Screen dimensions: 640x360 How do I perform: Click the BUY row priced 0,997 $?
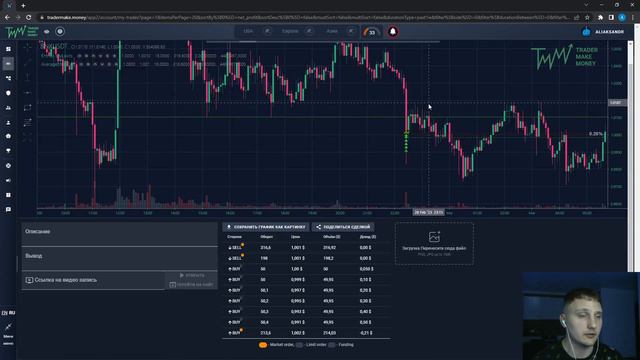tap(306, 290)
